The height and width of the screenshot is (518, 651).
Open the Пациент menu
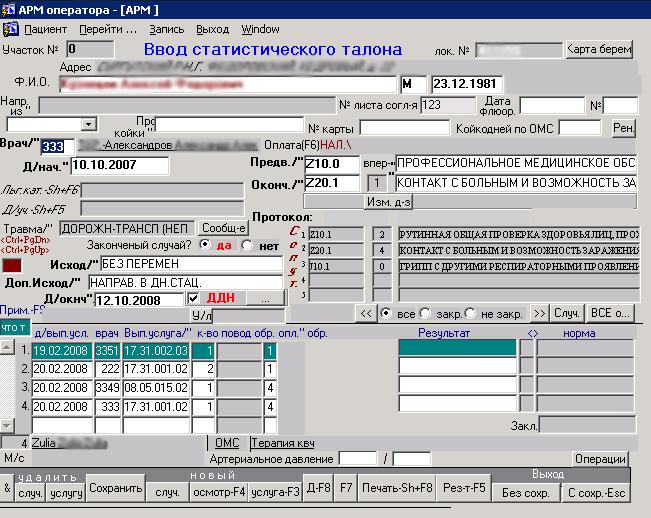tap(46, 29)
